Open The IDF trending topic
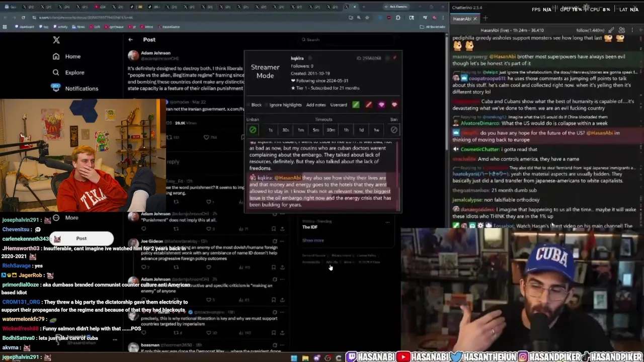This screenshot has width=644, height=362. click(x=310, y=227)
